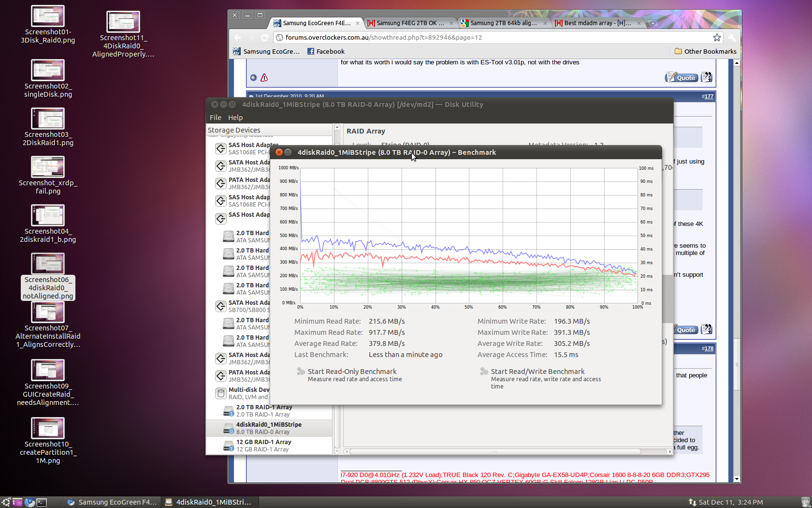Viewport: 812px width, 508px height.
Task: Switch to Samsung F4EG 2TB OK tab
Action: click(x=410, y=23)
